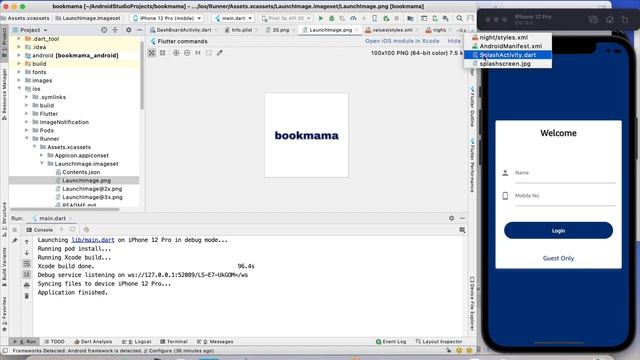Expand the .dart_tool folder

19,39
